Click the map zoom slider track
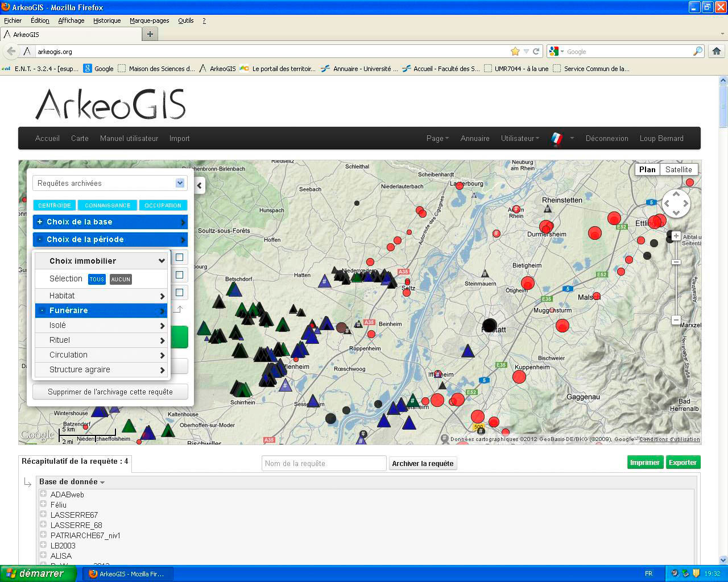Viewport: 728px width, 582px height. [x=676, y=278]
